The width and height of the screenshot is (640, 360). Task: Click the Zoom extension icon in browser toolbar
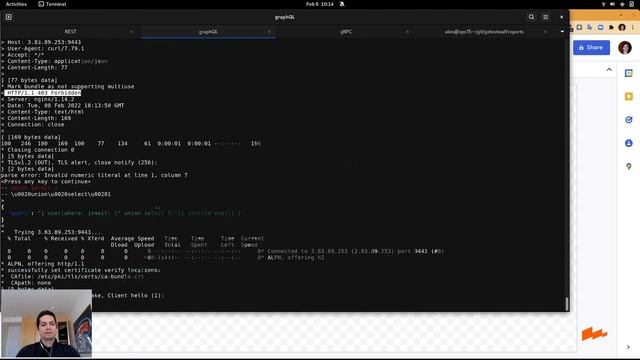coord(600,27)
